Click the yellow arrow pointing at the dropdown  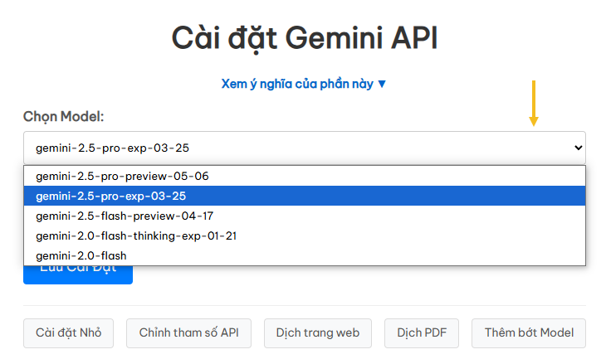pos(534,104)
